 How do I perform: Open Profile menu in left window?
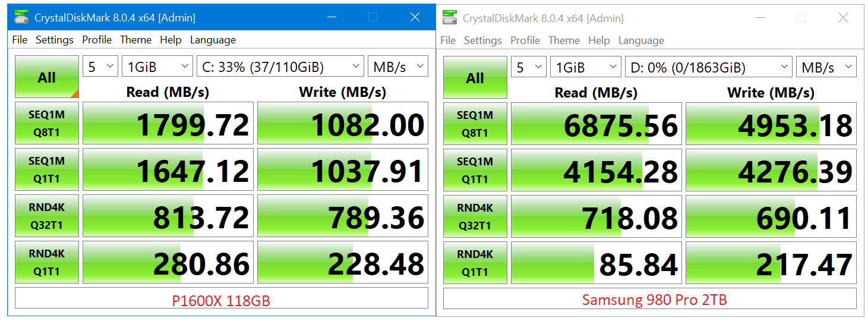(x=97, y=40)
